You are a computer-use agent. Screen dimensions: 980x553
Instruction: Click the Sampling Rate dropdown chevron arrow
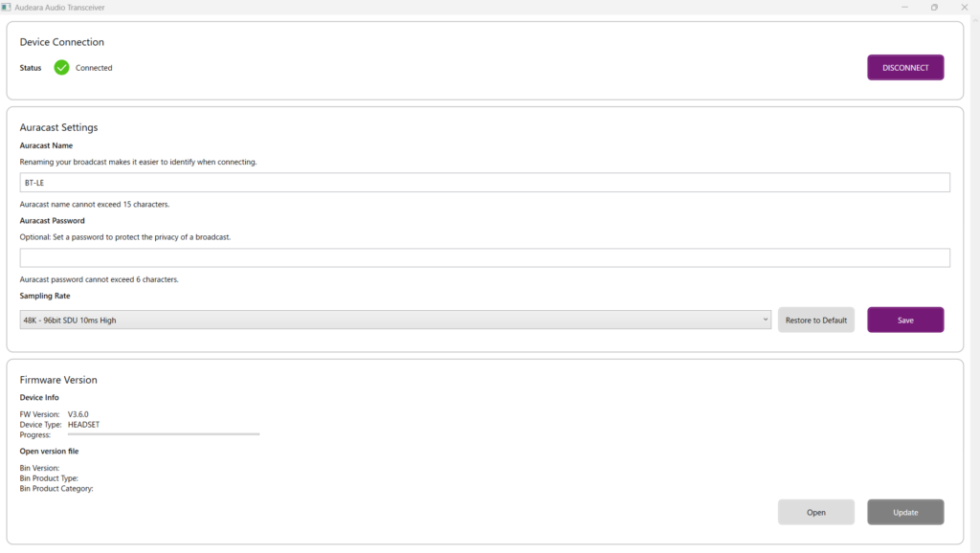[x=766, y=321]
